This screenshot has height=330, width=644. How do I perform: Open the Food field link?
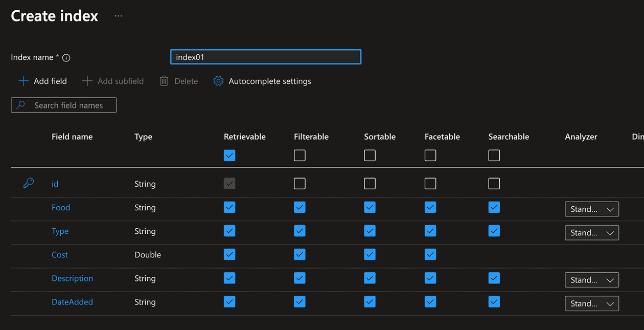(61, 207)
